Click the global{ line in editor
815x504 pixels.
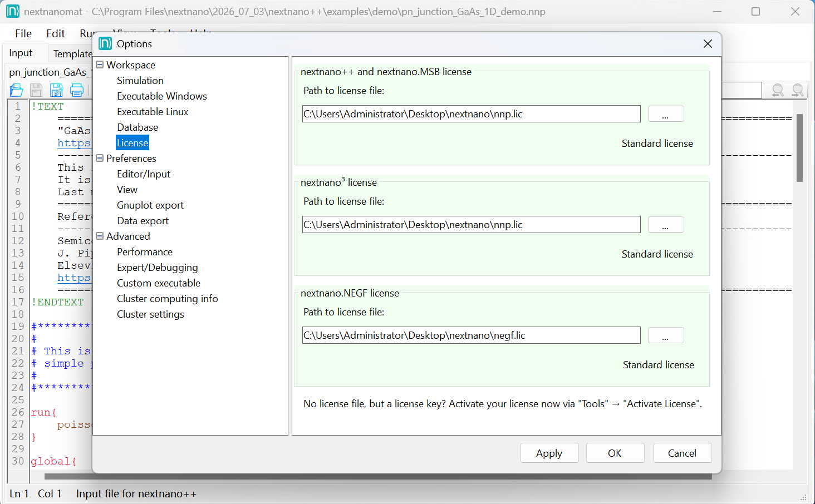coord(53,461)
